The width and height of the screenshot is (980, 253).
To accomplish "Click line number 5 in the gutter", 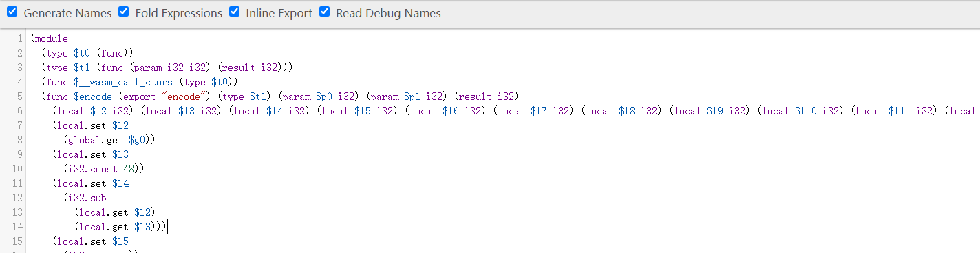I will 21,97.
